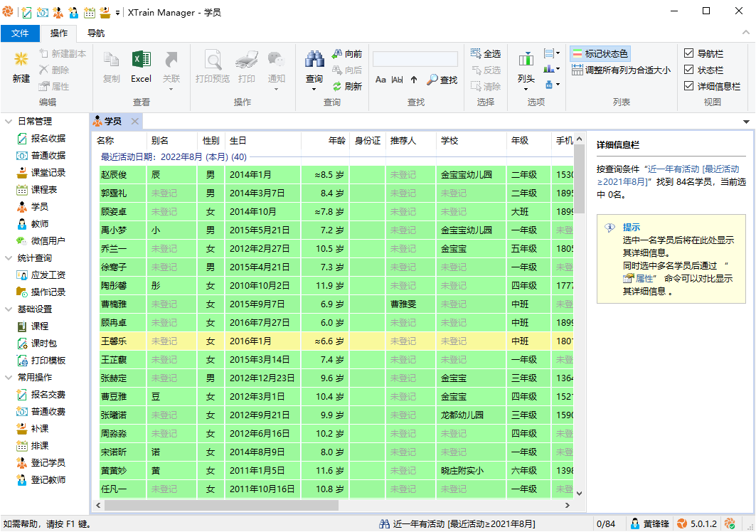Open the bar chart dropdown in 选项 group
Image resolution: width=756 pixels, height=532 pixels.
(x=552, y=70)
